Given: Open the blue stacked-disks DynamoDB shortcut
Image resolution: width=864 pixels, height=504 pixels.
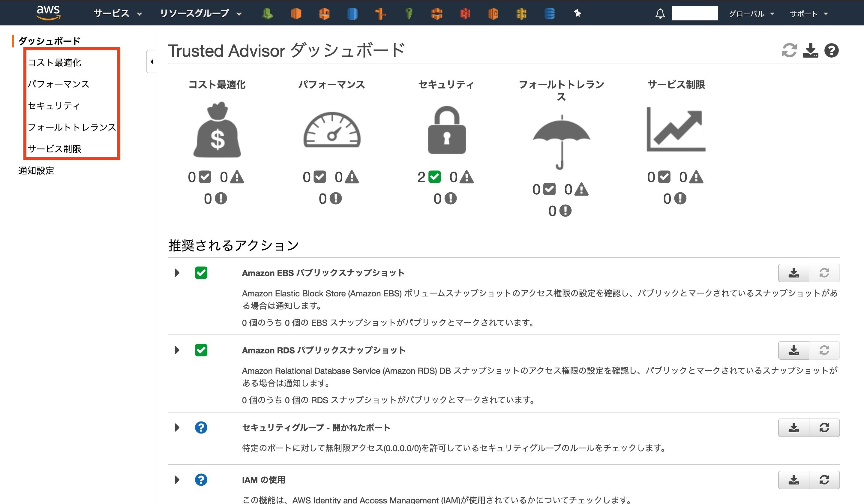Looking at the screenshot, I should point(550,14).
